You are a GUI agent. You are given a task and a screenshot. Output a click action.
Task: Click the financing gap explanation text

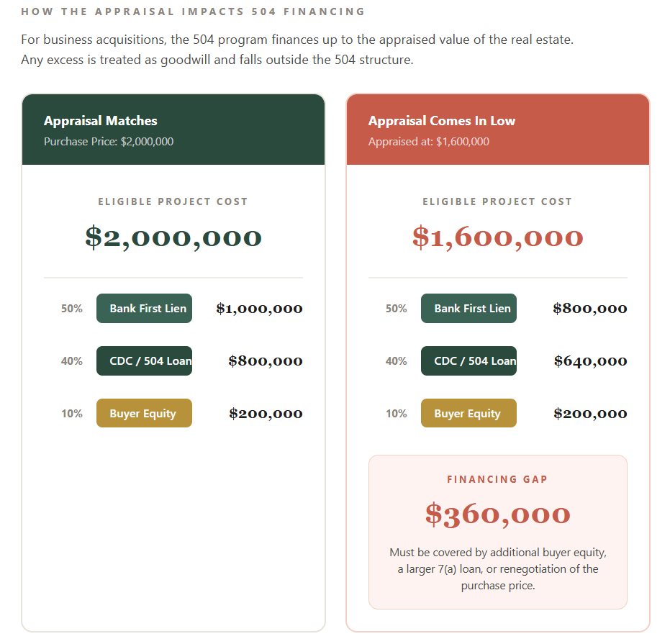(498, 569)
